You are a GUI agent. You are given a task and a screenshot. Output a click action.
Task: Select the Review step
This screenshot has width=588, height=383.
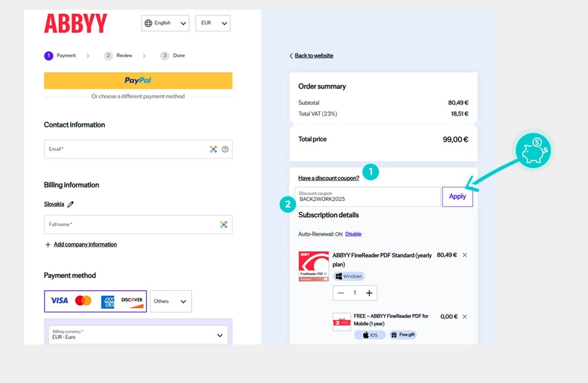pyautogui.click(x=118, y=56)
